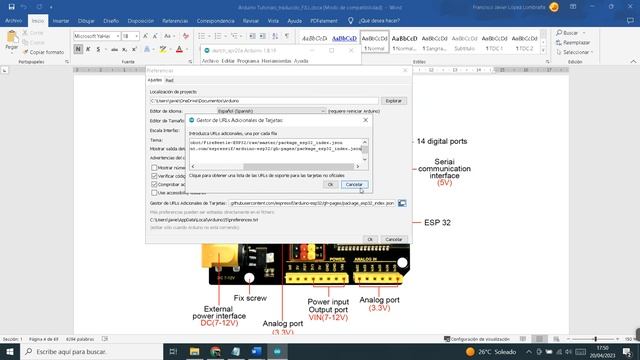Screen dimensions: 640x360
Task: Apply superscript x² formatting
Action: pos(134,49)
